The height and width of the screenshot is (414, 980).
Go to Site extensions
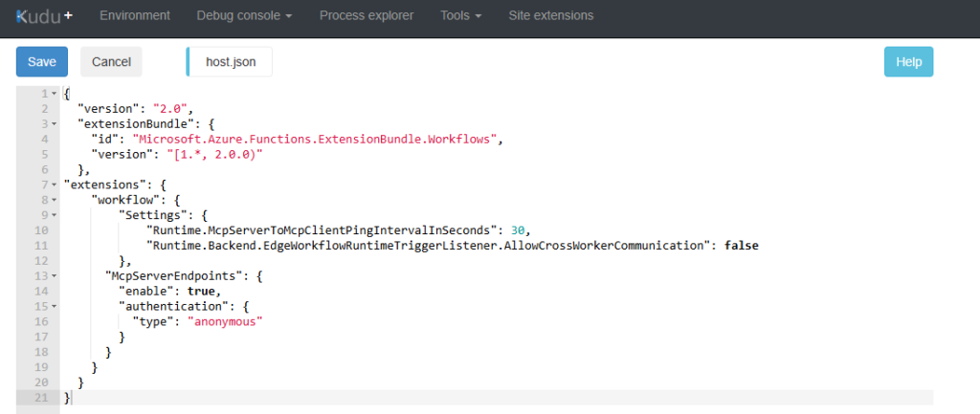point(551,15)
